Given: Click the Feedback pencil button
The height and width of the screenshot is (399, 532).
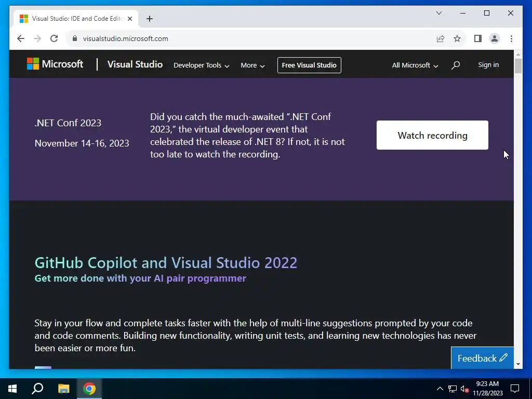Looking at the screenshot, I should tap(482, 358).
